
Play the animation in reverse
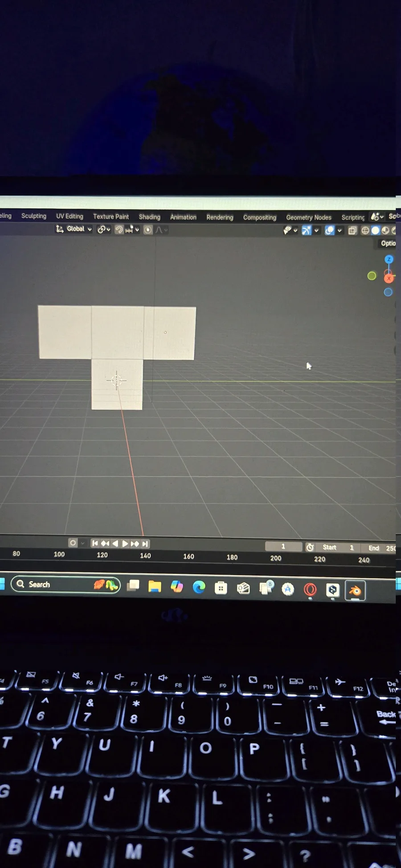115,543
